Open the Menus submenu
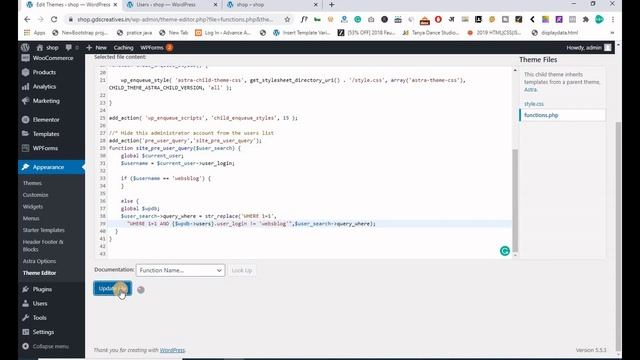This screenshot has width=640, height=360. [31, 218]
